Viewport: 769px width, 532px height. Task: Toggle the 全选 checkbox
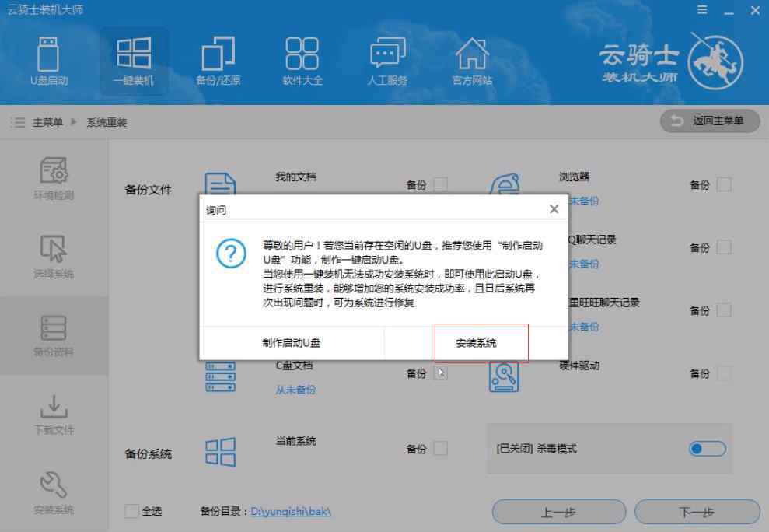pos(131,511)
